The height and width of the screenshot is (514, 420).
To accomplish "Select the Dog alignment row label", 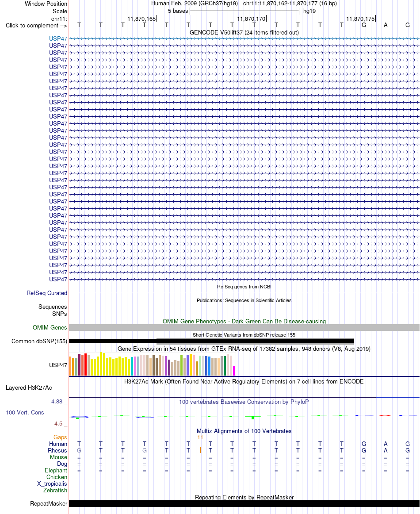I will click(62, 464).
